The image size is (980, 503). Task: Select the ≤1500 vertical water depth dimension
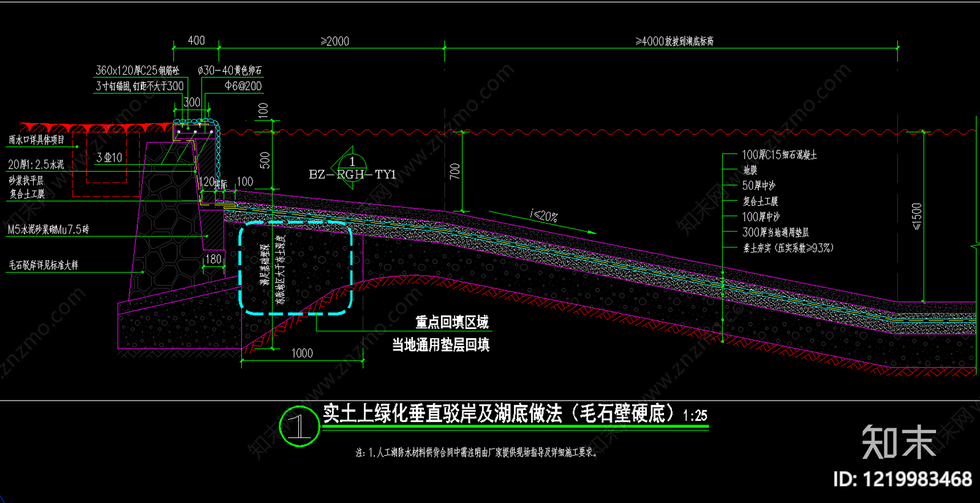point(917,216)
